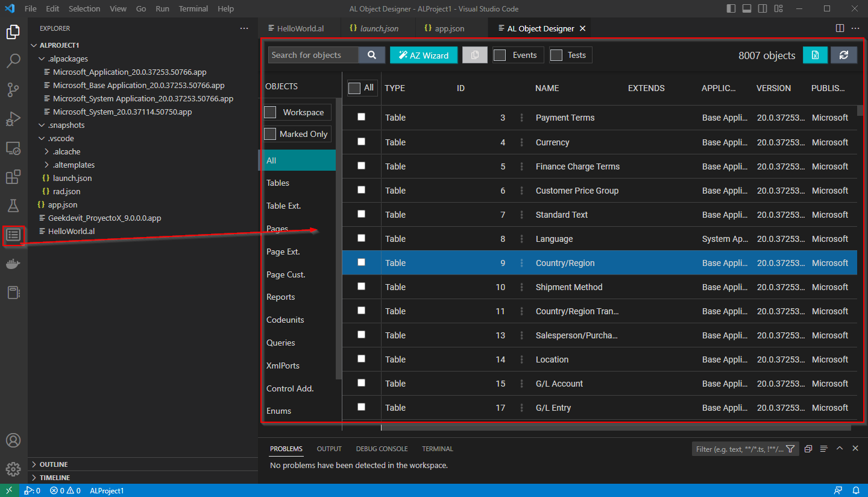Switch to the OUTPUT panel tab

[x=329, y=449]
